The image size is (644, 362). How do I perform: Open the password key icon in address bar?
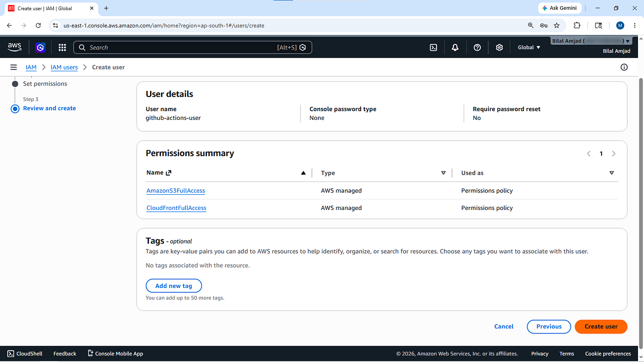544,26
